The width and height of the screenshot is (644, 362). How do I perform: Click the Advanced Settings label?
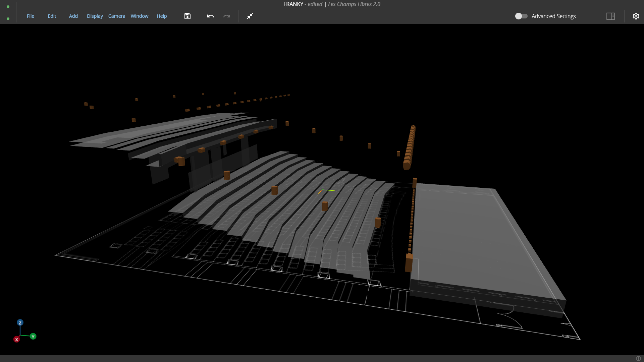(x=553, y=16)
